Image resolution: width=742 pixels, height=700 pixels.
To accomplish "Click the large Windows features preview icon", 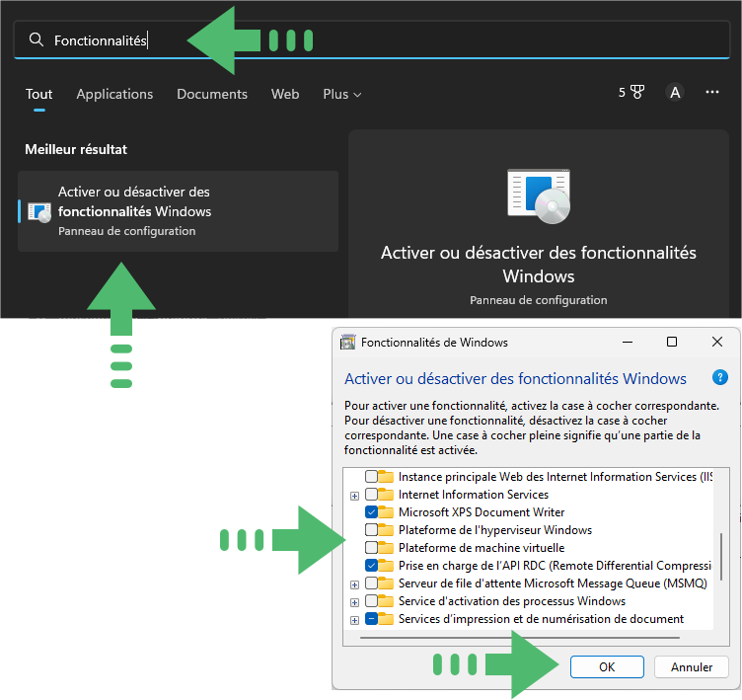I will pos(539,196).
